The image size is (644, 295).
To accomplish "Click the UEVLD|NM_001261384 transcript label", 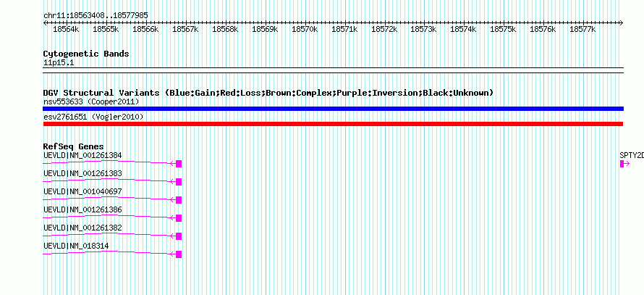I will pos(82,155).
